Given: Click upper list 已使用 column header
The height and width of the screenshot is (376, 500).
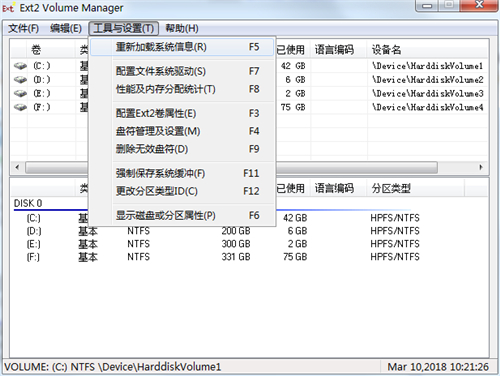Looking at the screenshot, I should click(293, 50).
